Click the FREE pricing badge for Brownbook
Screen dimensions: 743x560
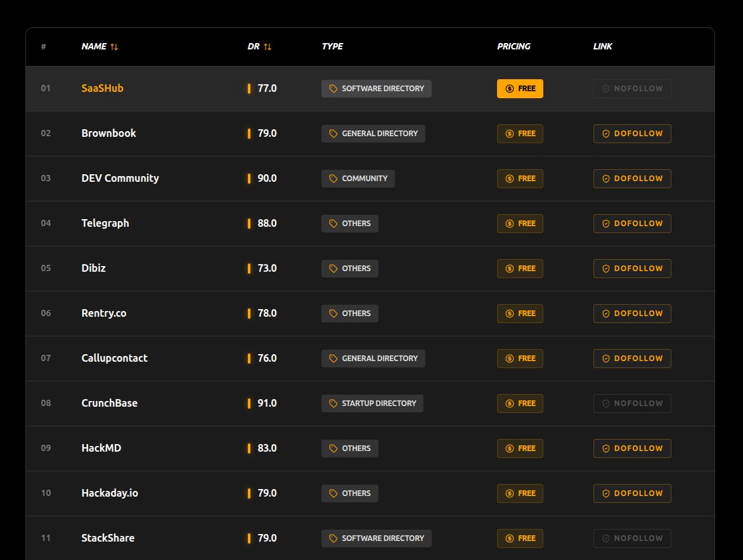(x=520, y=134)
